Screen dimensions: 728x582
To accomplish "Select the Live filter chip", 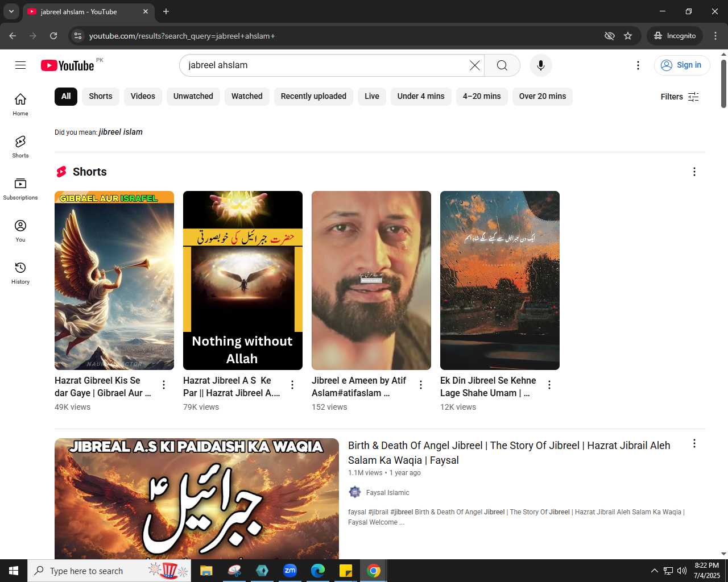I will coord(372,96).
